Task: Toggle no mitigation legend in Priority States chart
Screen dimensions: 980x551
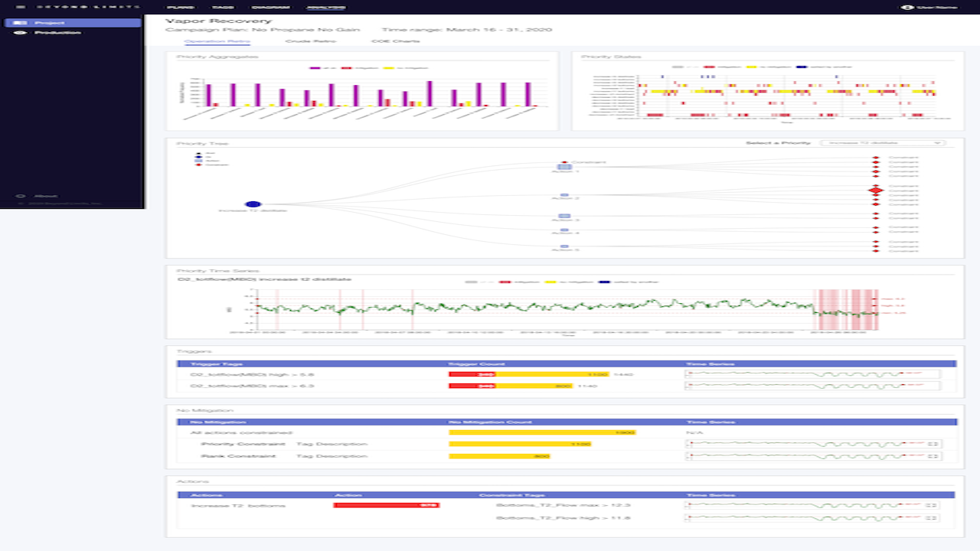Action: 767,67
